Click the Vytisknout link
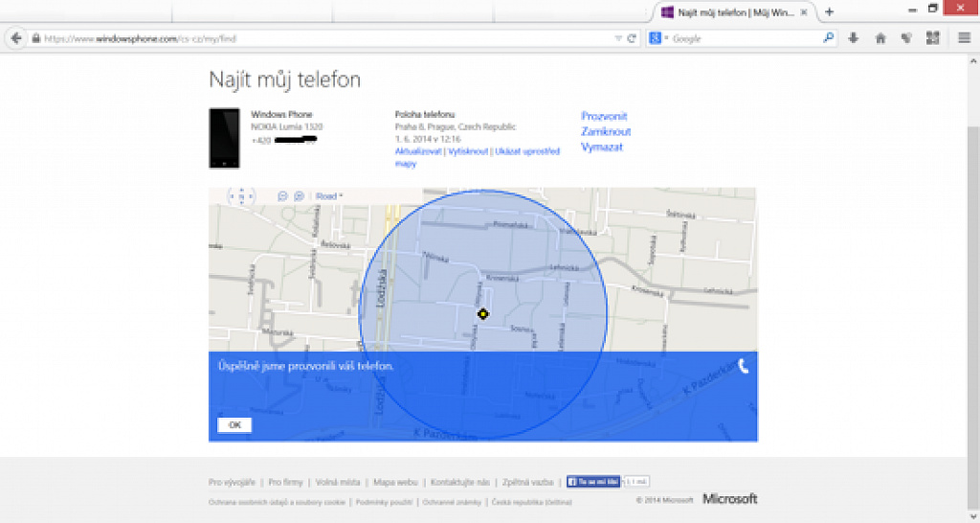980x523 pixels. (x=468, y=151)
